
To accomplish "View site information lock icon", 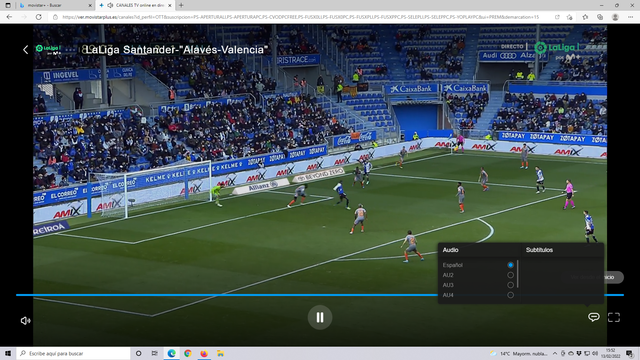I will click(x=55, y=17).
